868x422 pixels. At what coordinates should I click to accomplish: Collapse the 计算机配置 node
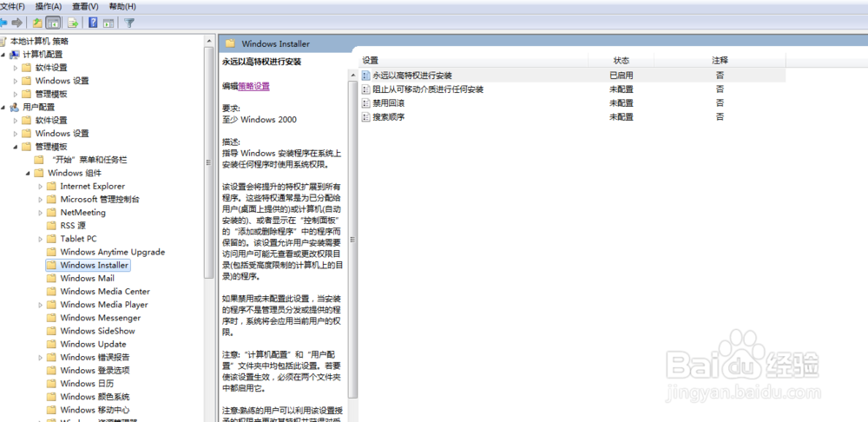coord(3,55)
